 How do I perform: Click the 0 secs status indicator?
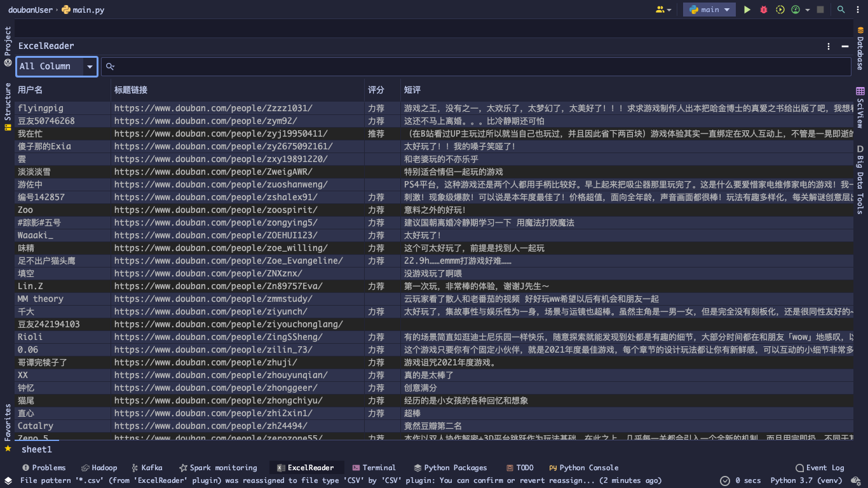click(740, 480)
